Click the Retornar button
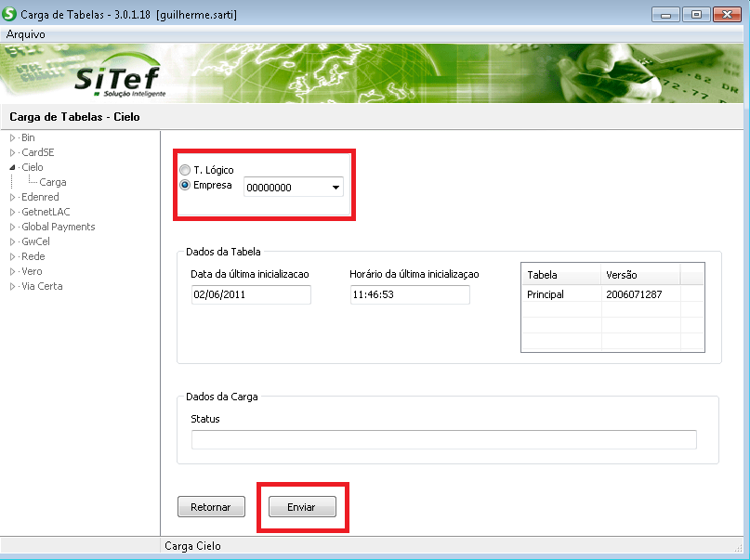This screenshot has width=750, height=560. coord(211,507)
